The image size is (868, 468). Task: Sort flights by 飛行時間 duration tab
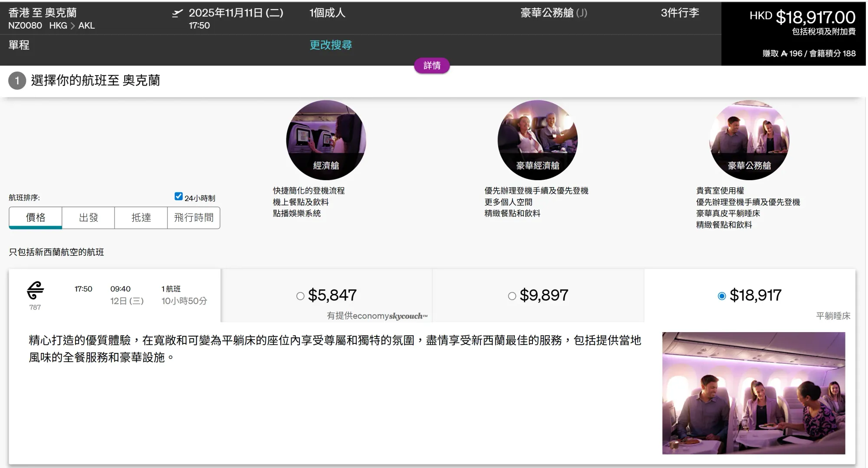[x=194, y=218]
